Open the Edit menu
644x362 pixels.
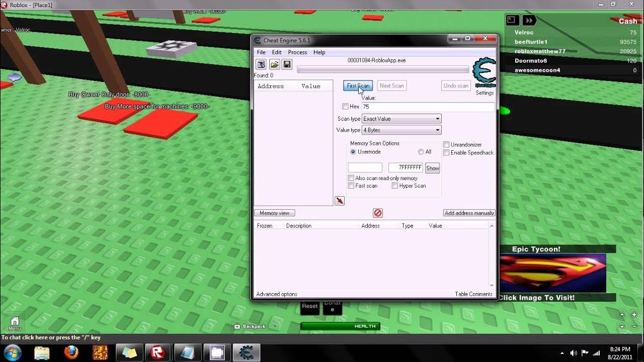(x=277, y=52)
